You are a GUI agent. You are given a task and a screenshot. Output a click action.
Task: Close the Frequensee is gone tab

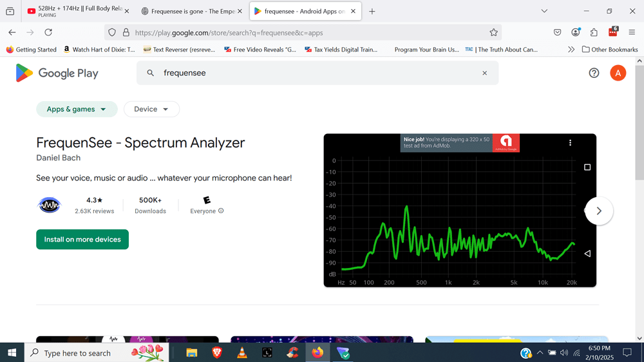point(240,11)
